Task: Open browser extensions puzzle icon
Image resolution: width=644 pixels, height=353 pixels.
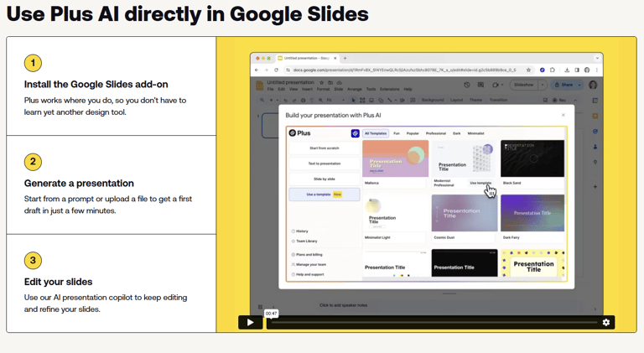Action: click(x=553, y=70)
